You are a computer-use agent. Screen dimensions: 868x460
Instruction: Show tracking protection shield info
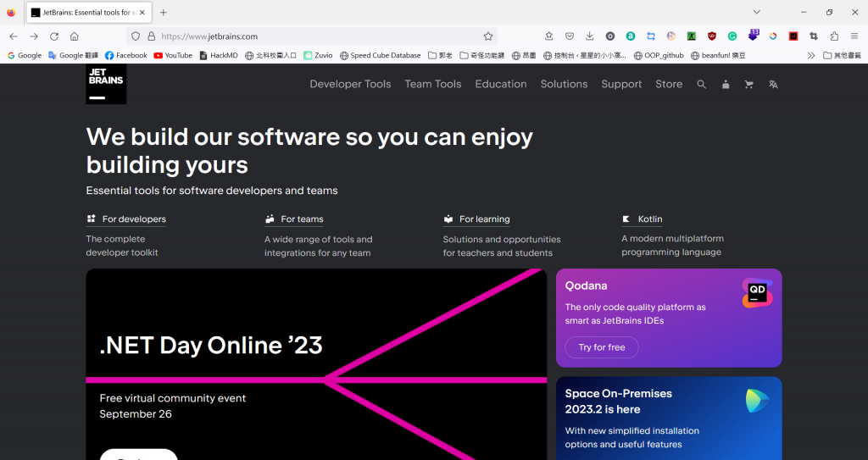click(x=136, y=36)
